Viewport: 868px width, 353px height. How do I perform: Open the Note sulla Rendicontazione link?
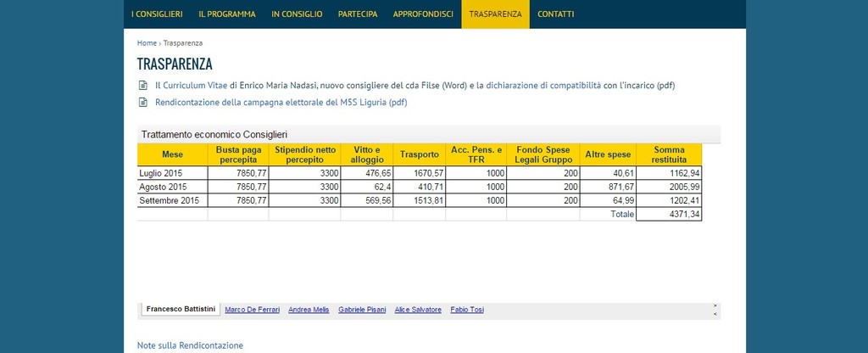190,345
